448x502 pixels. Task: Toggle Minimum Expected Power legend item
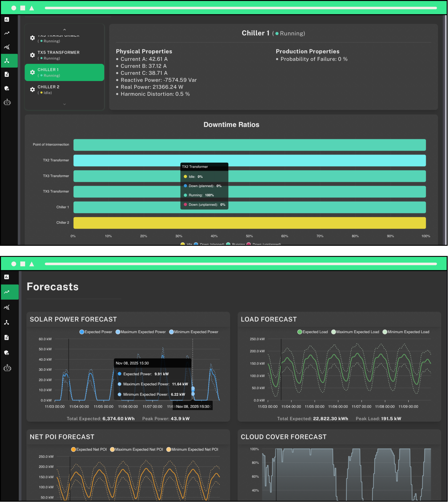[194, 332]
